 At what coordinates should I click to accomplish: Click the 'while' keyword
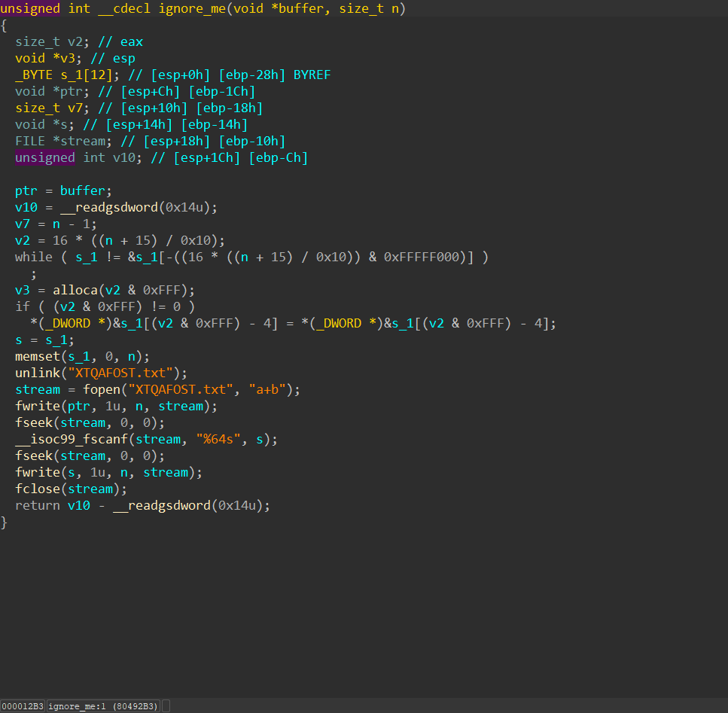click(x=33, y=257)
